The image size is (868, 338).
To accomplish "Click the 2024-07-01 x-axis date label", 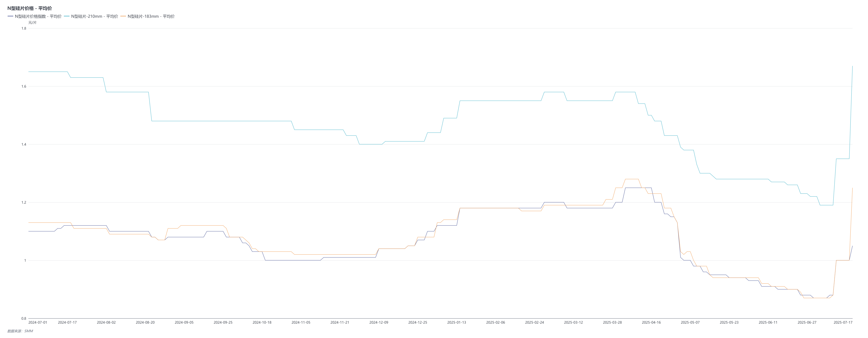I will click(38, 323).
